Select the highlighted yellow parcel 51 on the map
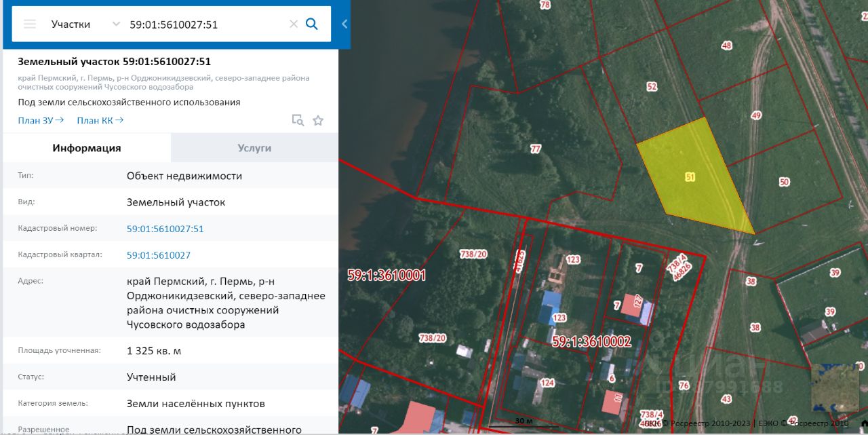 (690, 177)
